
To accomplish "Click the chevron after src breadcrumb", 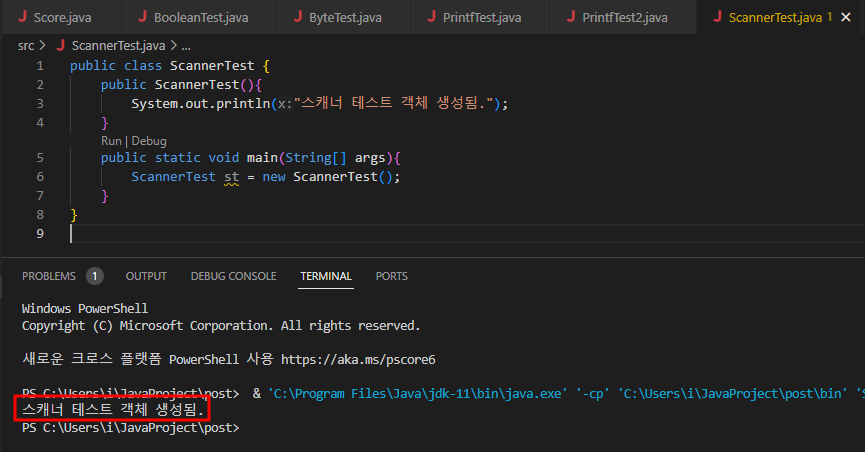I will pos(42,45).
